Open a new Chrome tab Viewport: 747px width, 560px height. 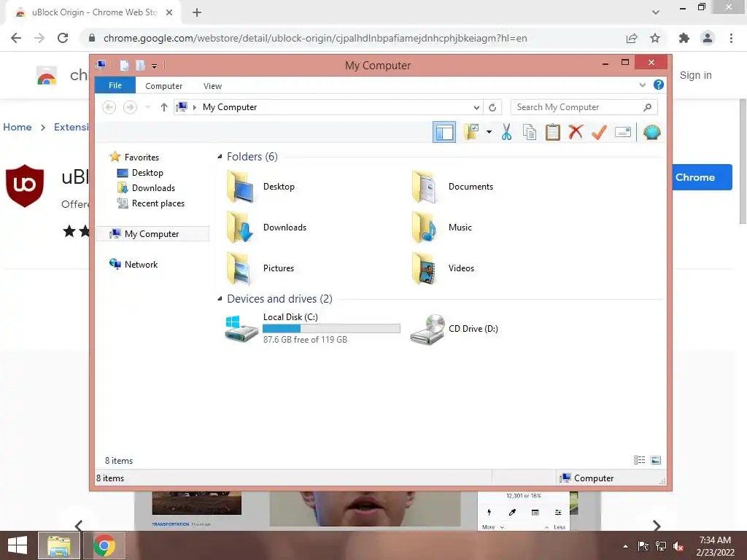pos(197,12)
